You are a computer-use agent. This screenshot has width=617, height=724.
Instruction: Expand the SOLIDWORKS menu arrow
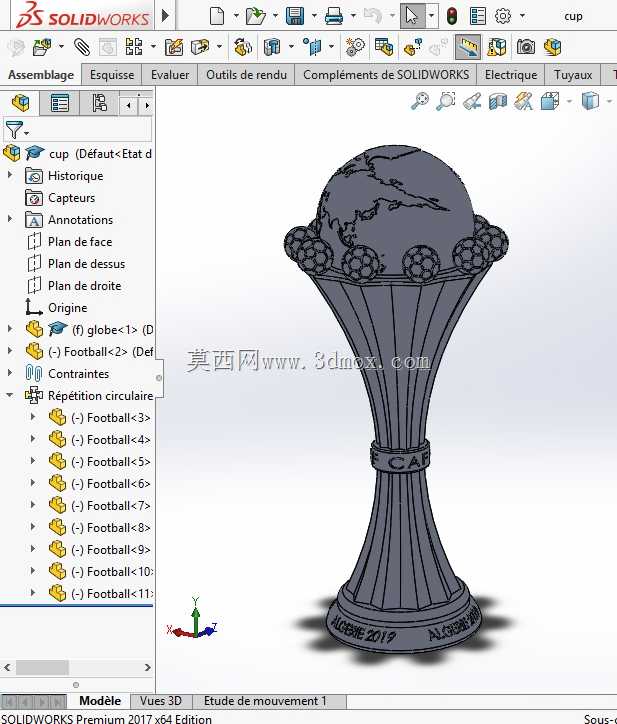pyautogui.click(x=165, y=16)
